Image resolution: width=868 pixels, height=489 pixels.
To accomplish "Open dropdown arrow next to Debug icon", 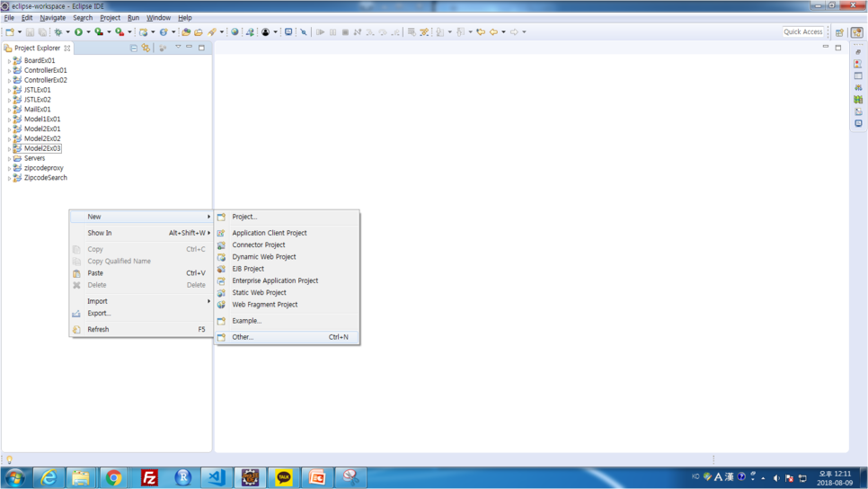I will (x=67, y=32).
